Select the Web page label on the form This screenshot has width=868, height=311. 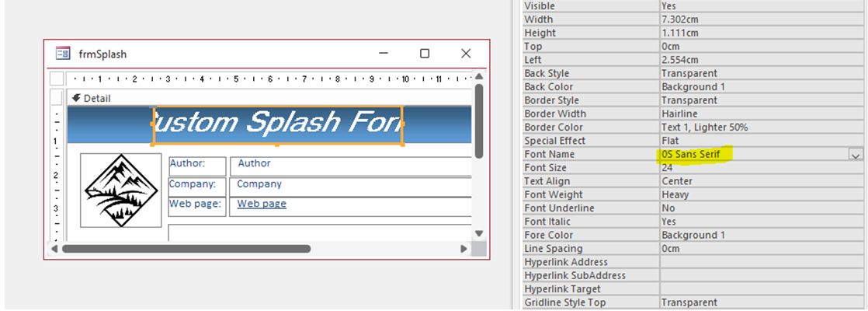198,206
